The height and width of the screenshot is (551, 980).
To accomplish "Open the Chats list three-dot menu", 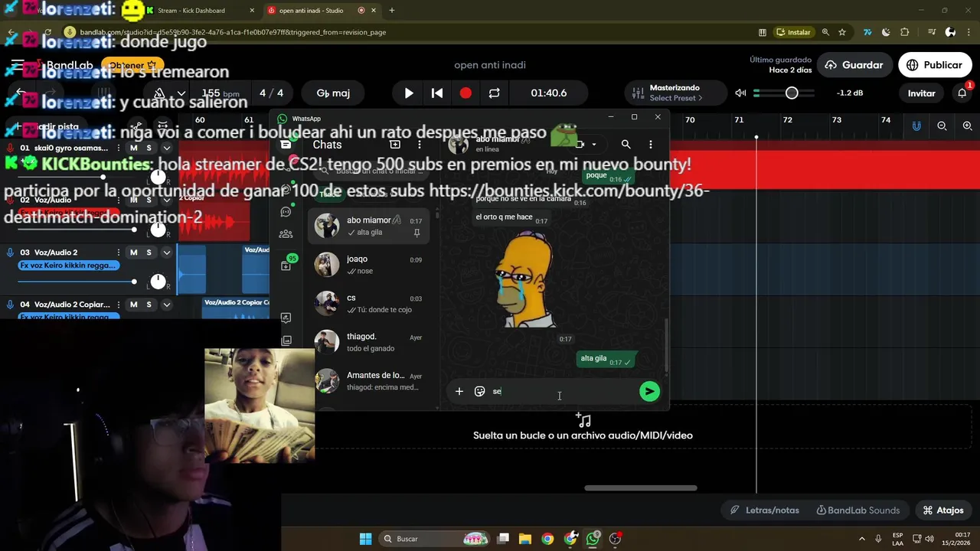I will tap(419, 145).
